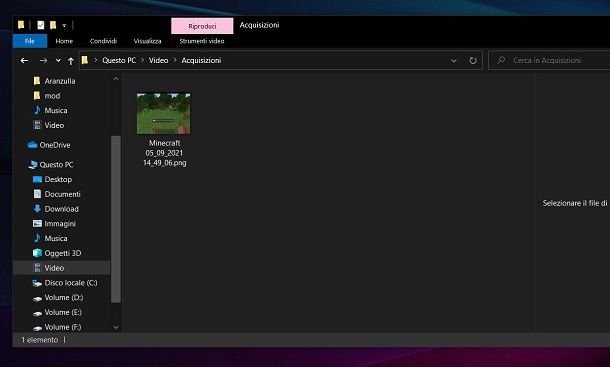Click navigation pane scroll up arrow
The width and height of the screenshot is (610, 367).
click(x=116, y=79)
